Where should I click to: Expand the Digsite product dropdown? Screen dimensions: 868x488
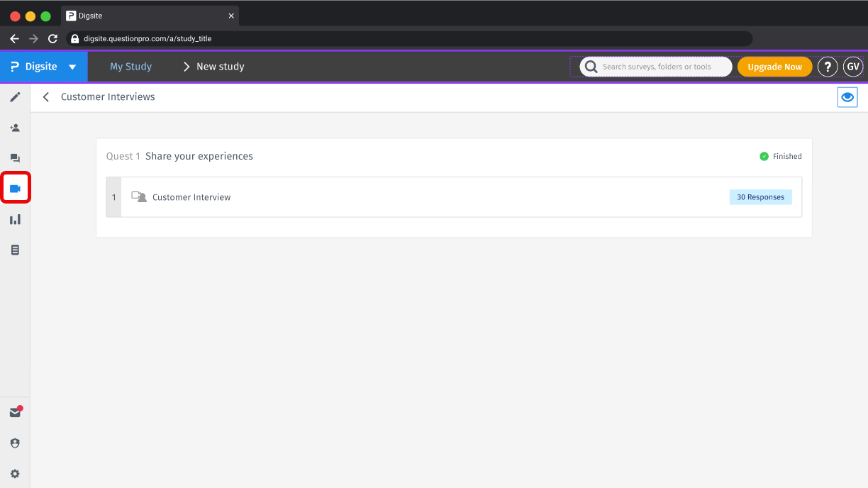coord(72,66)
